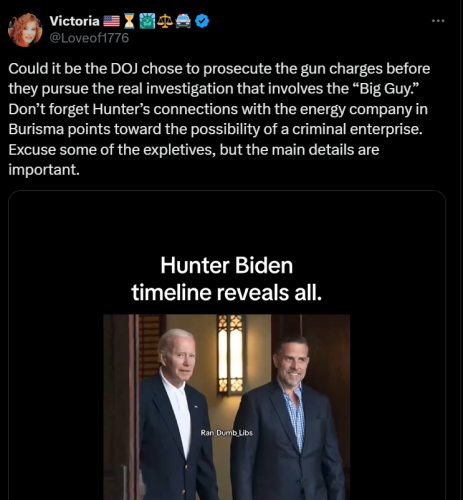Click the Ran_Dumb_Libs watermark in video
463x500 pixels.
(x=227, y=433)
